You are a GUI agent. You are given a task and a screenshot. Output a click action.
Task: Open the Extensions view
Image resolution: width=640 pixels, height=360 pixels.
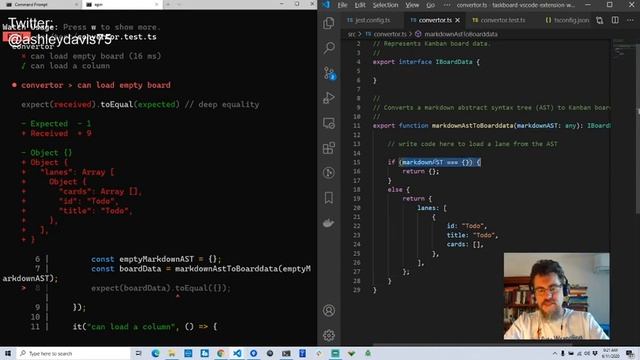329,148
